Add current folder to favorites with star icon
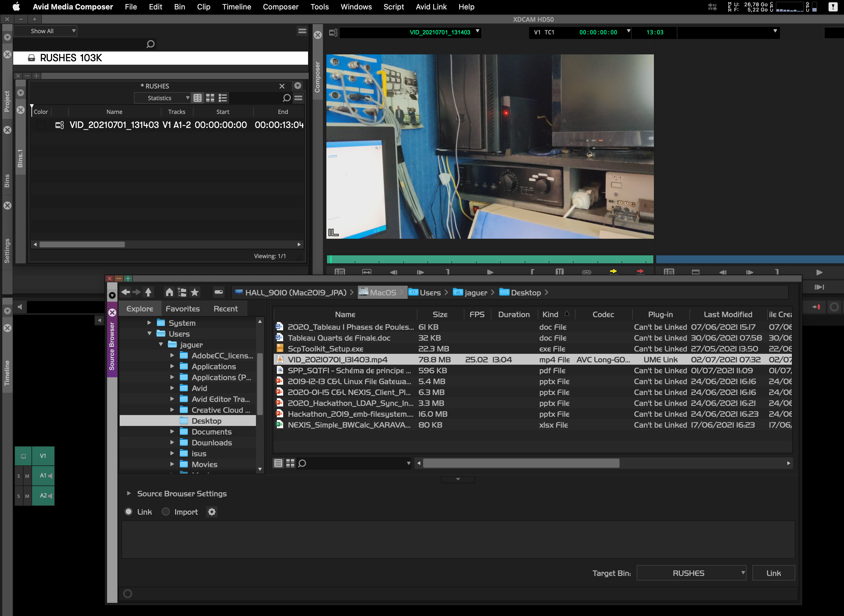 [195, 292]
